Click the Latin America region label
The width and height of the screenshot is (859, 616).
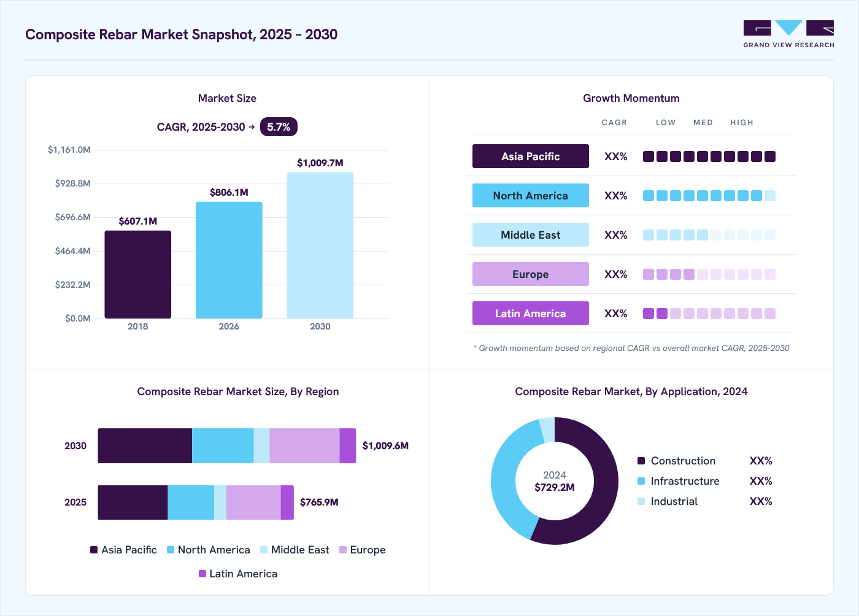[x=531, y=314]
